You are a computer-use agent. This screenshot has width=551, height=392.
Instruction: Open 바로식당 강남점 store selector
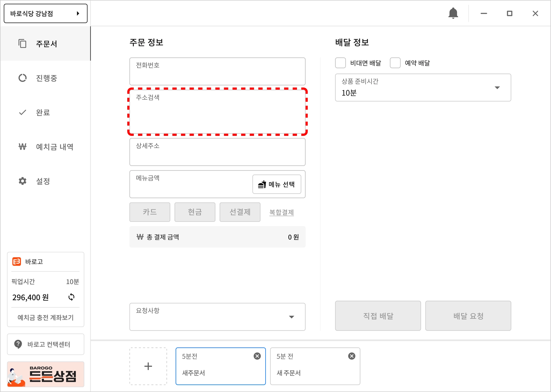click(45, 13)
